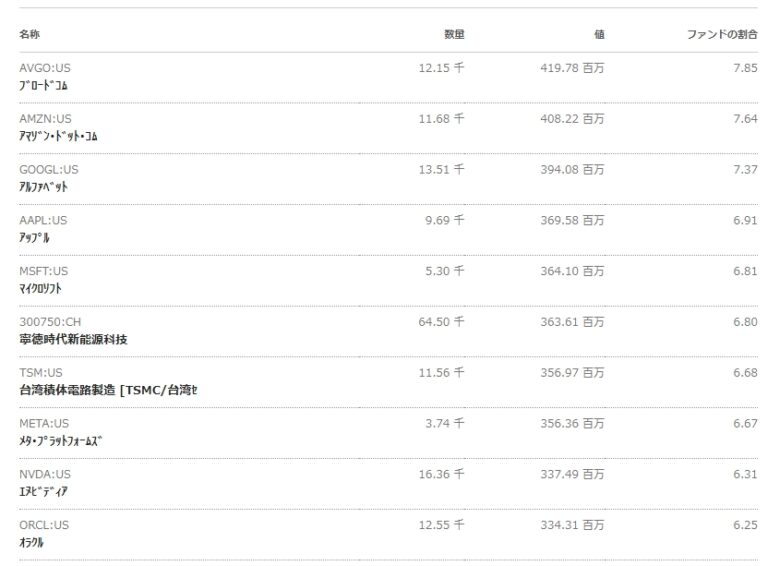Open the NVDA:US ticker link
This screenshot has width=768, height=566.
click(x=45, y=474)
